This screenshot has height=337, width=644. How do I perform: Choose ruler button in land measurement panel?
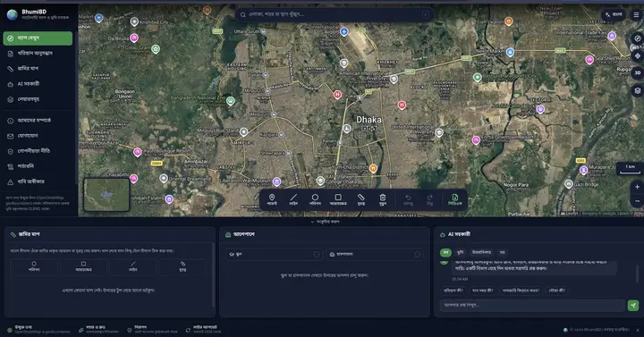pyautogui.click(x=182, y=266)
